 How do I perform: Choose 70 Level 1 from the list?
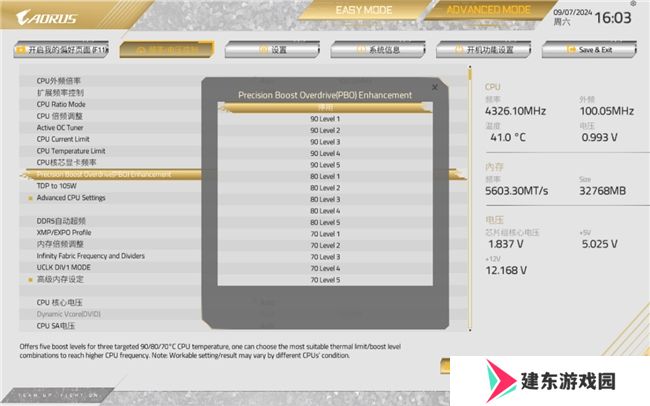[325, 234]
